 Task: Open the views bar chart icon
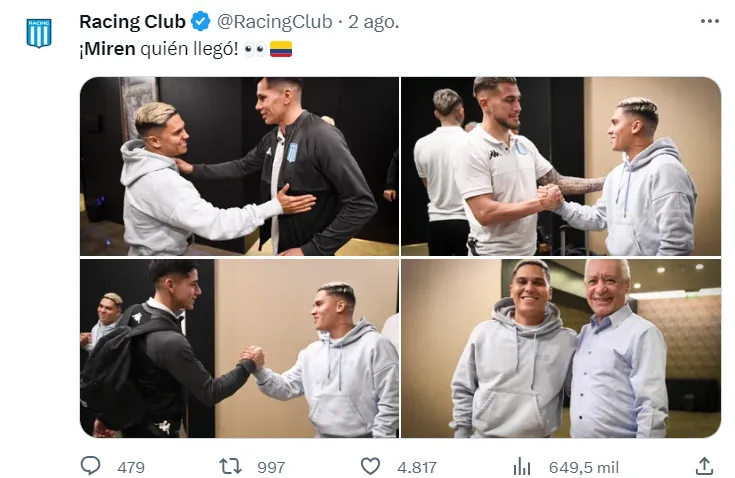(522, 466)
